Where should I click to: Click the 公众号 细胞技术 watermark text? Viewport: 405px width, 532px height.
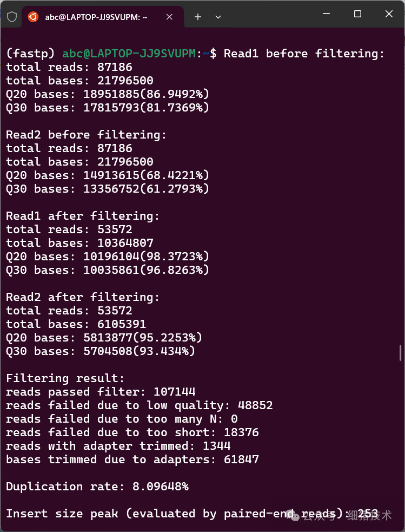(x=348, y=515)
